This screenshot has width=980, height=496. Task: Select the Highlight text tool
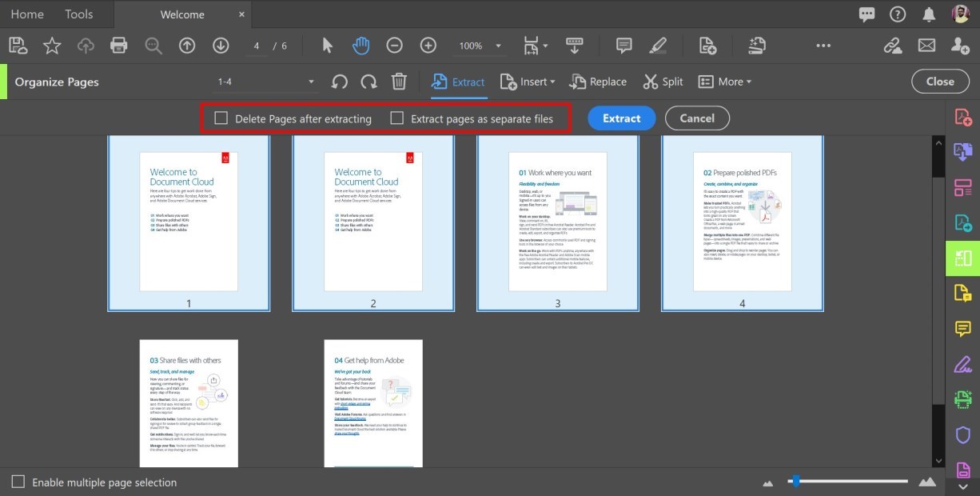[x=657, y=46]
